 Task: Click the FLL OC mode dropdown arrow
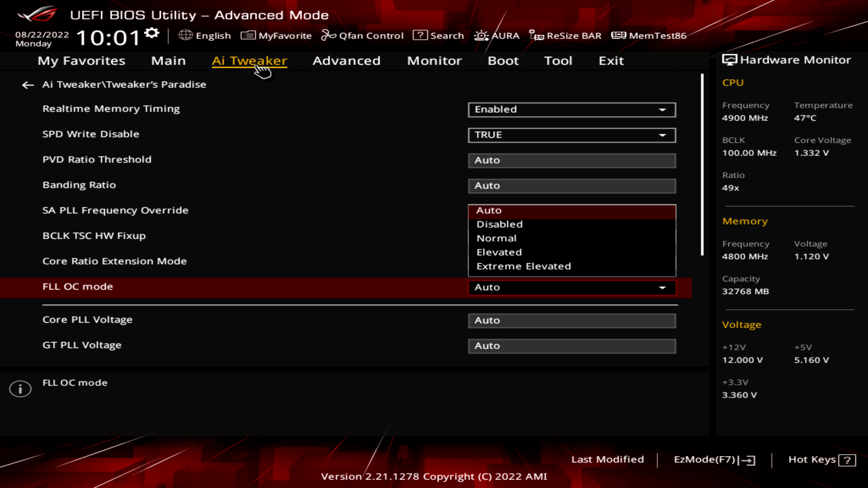click(662, 288)
